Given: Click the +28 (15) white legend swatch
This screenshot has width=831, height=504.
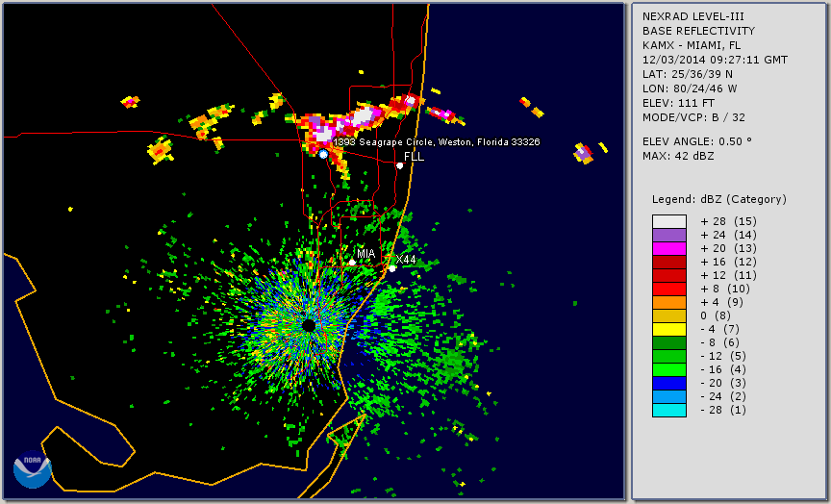Looking at the screenshot, I should [x=669, y=221].
